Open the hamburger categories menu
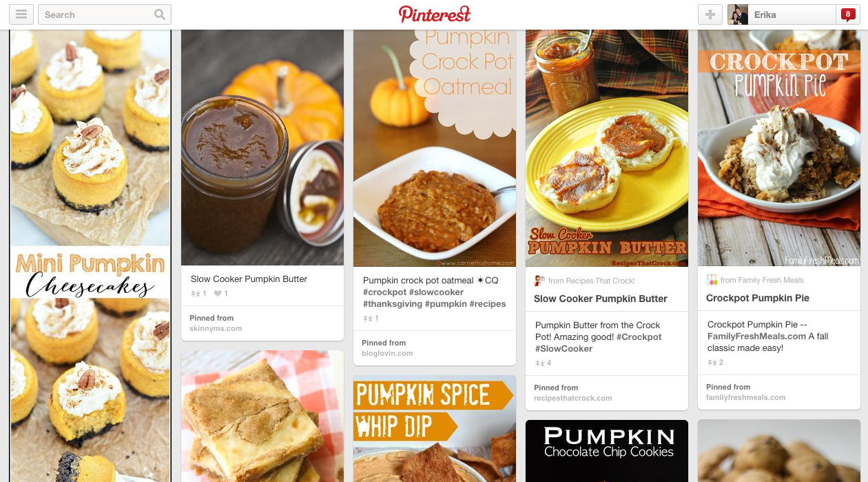868x482 pixels. coord(21,14)
